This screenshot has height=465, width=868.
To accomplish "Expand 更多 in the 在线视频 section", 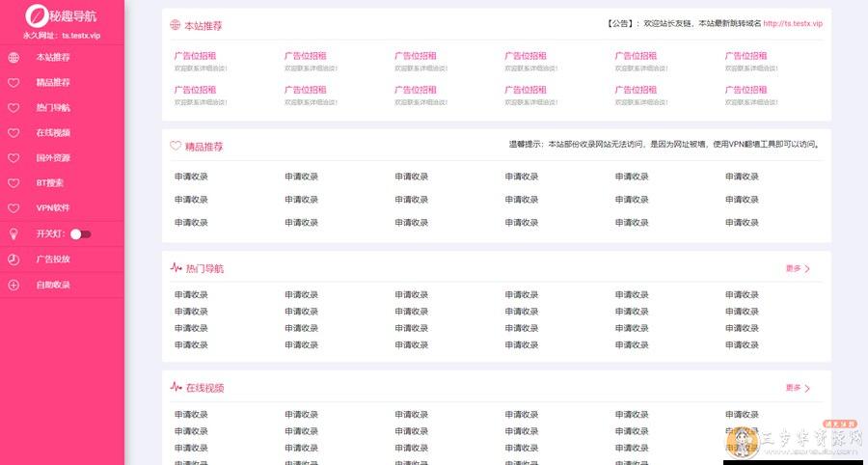I will [x=798, y=388].
